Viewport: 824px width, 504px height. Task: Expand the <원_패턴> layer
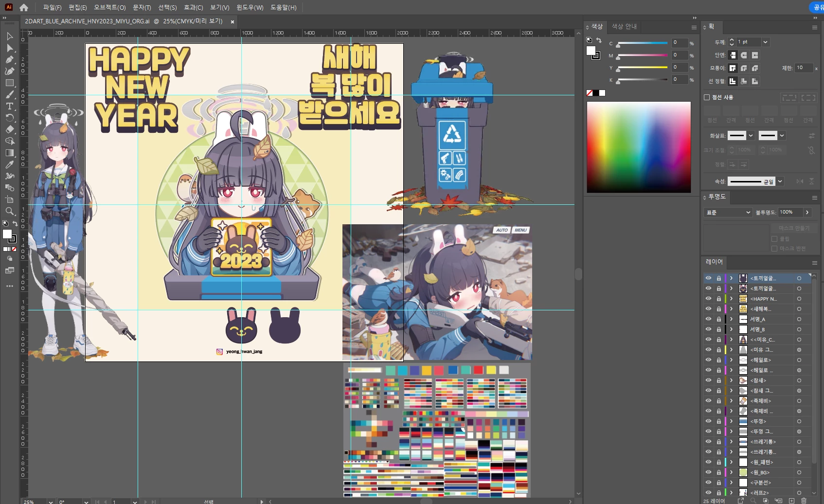(731, 462)
